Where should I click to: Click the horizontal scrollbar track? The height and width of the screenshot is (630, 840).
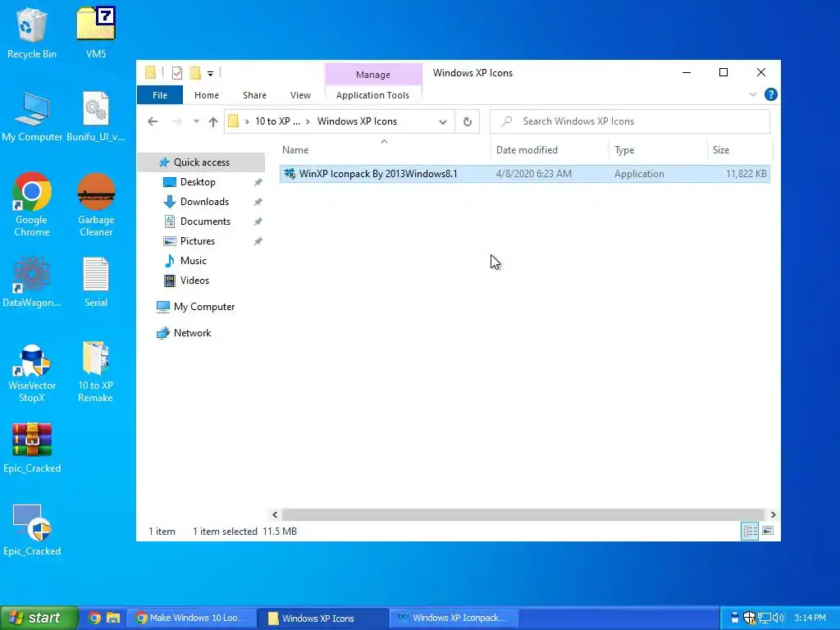pos(523,514)
